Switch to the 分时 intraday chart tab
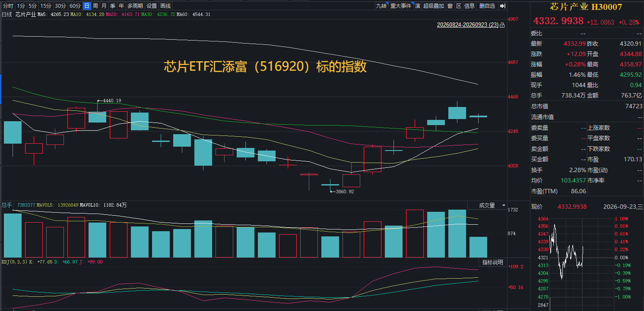The image size is (644, 311). 8,6
